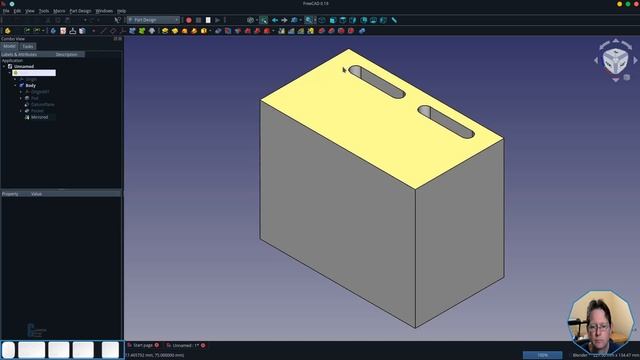Click the Chamfer tool icon
This screenshot has height=360, width=640.
click(331, 31)
